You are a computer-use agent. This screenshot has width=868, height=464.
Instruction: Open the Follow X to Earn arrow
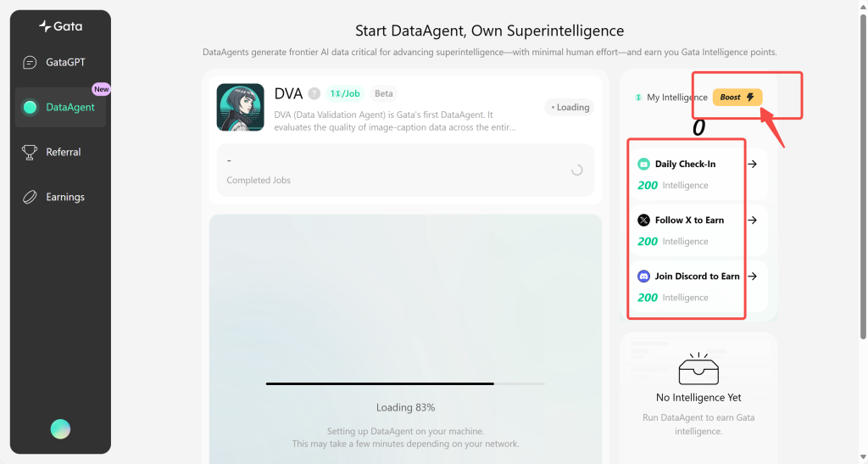753,221
